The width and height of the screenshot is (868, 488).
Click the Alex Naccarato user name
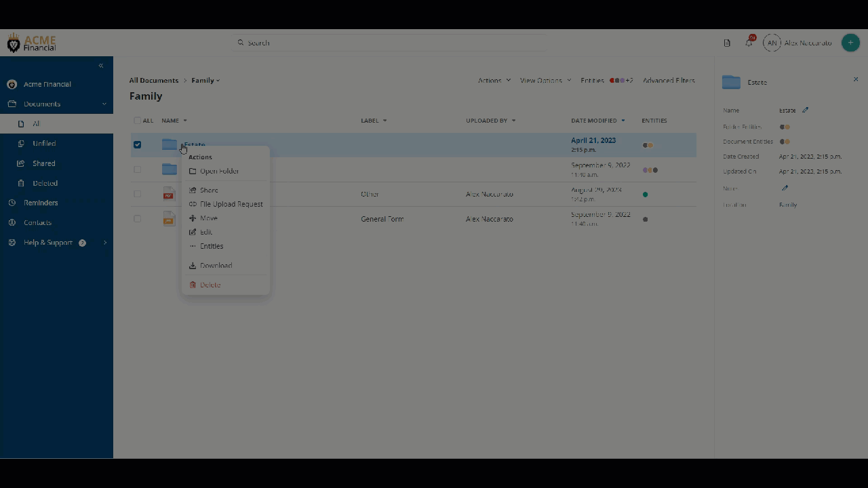pyautogui.click(x=808, y=43)
